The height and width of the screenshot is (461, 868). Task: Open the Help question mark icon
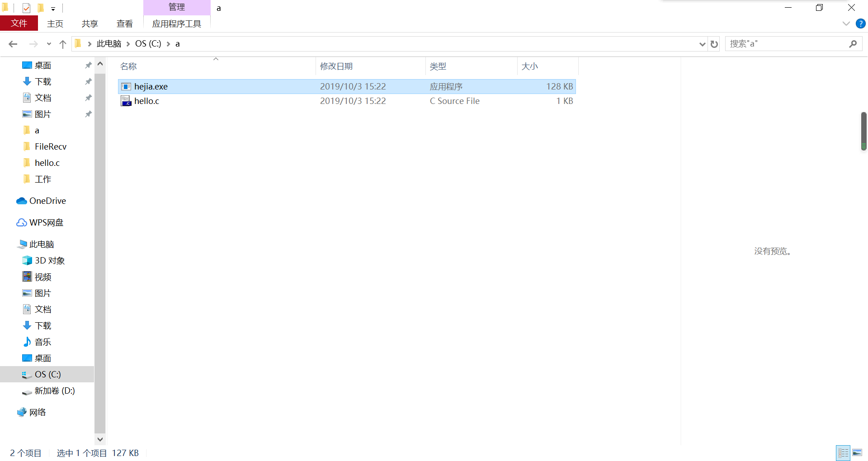point(860,24)
